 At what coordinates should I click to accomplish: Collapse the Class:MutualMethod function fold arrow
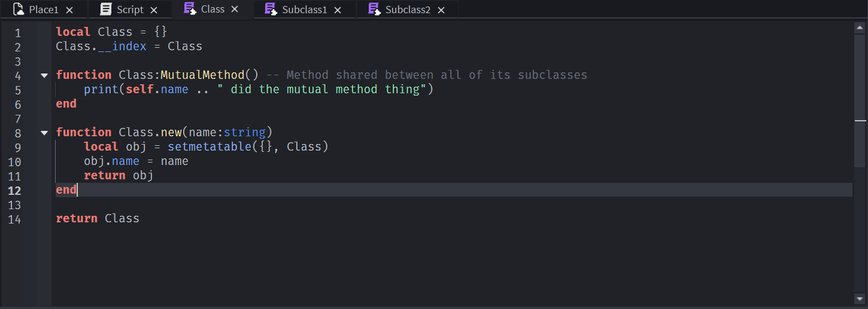[x=44, y=76]
